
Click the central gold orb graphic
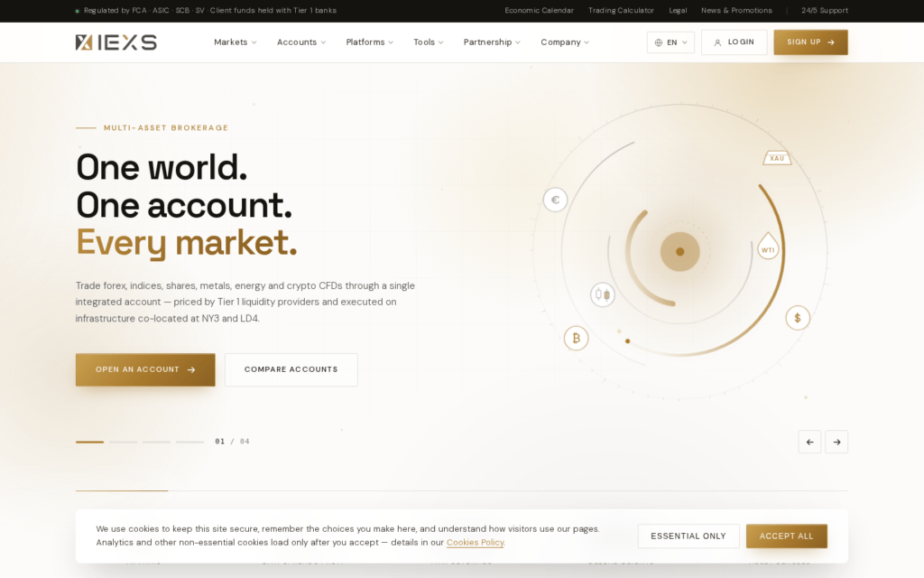680,252
